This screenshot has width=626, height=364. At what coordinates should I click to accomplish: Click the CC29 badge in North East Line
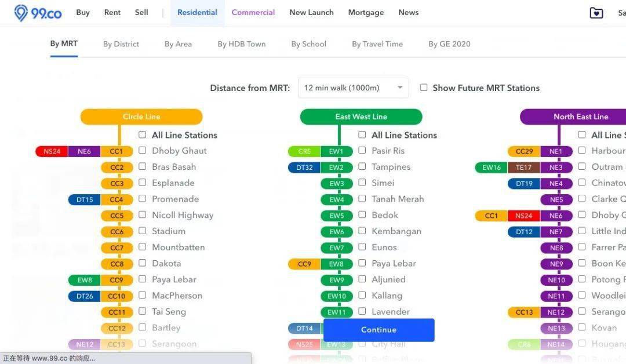pos(524,151)
